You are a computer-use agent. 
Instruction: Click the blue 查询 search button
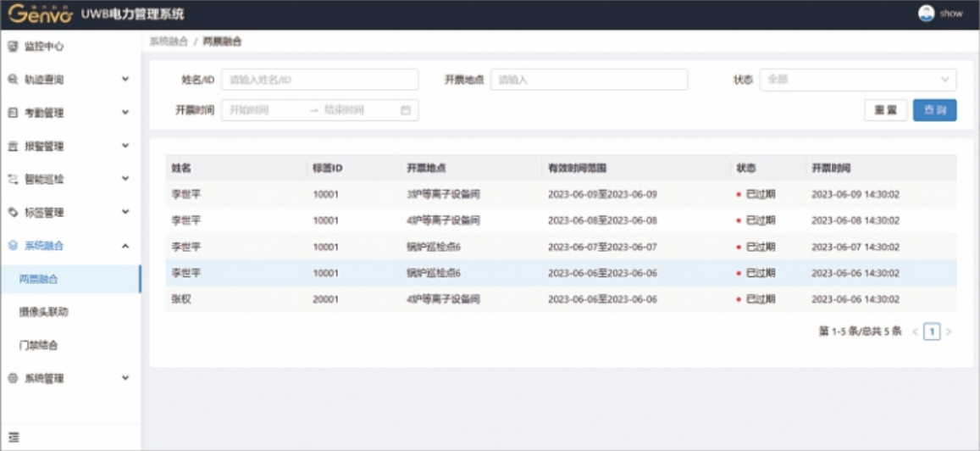[934, 110]
